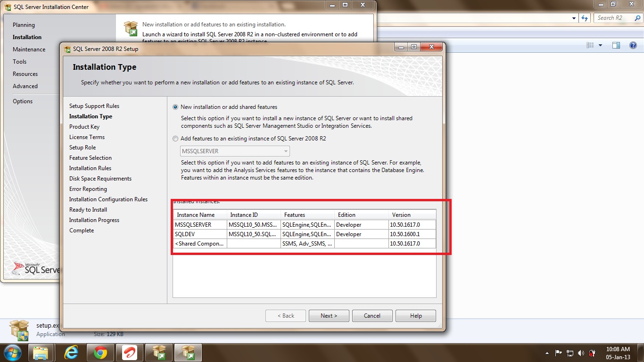Switch to Maintenance in Installation Center

pos(29,49)
